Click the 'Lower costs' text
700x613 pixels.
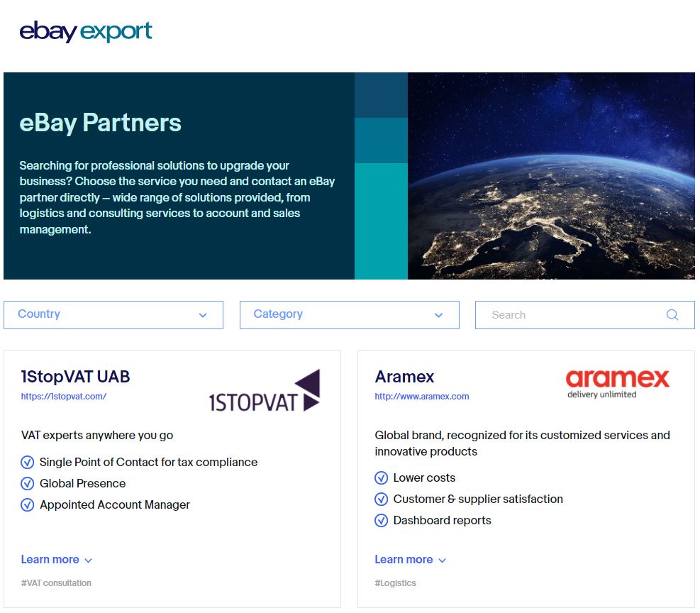[424, 477]
